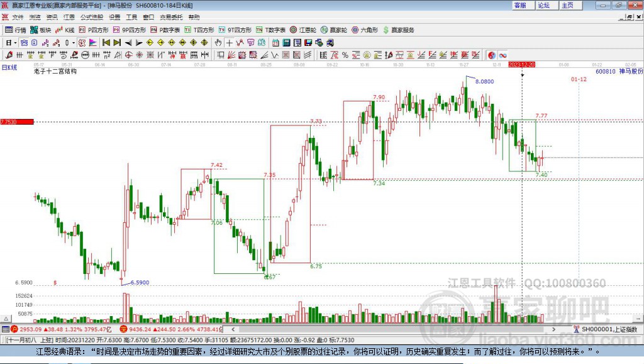
Task: Click SH000001 上证指数 in status bar
Action: coord(609,329)
